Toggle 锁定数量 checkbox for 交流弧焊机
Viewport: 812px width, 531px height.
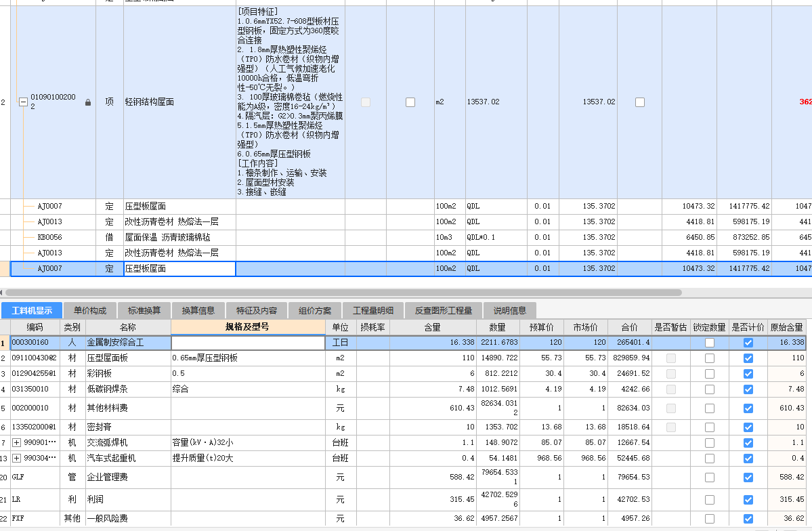(710, 443)
